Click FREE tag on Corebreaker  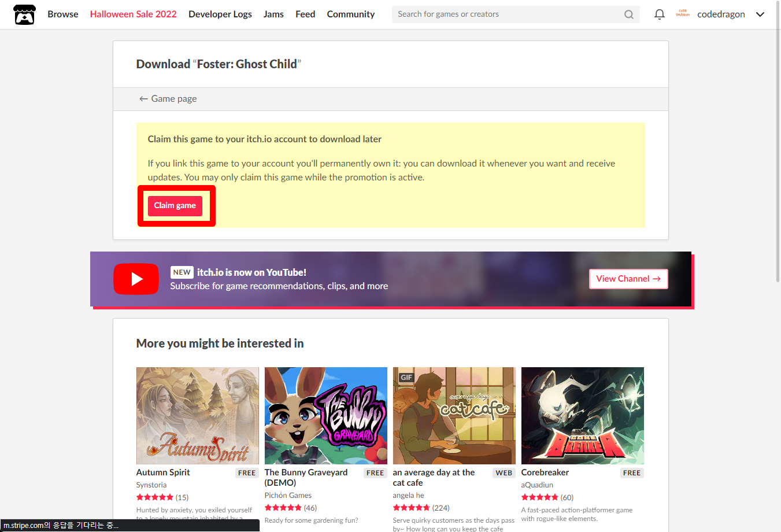click(x=632, y=473)
